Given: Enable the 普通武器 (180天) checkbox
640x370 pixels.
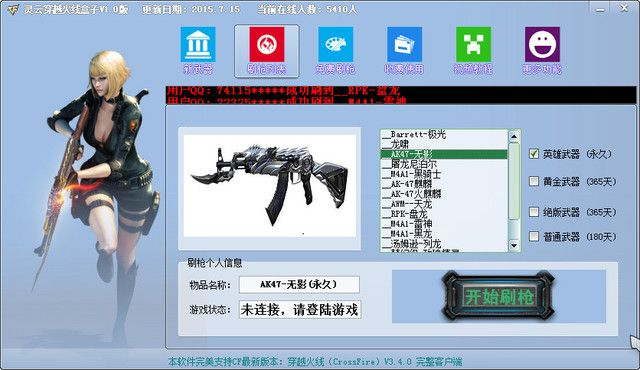Looking at the screenshot, I should coord(533,236).
